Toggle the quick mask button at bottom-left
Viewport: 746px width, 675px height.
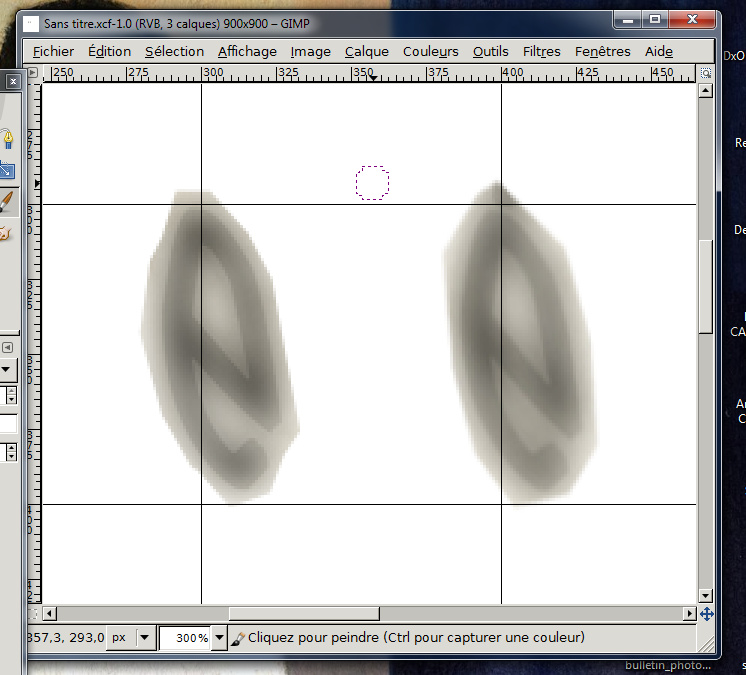pyautogui.click(x=33, y=613)
